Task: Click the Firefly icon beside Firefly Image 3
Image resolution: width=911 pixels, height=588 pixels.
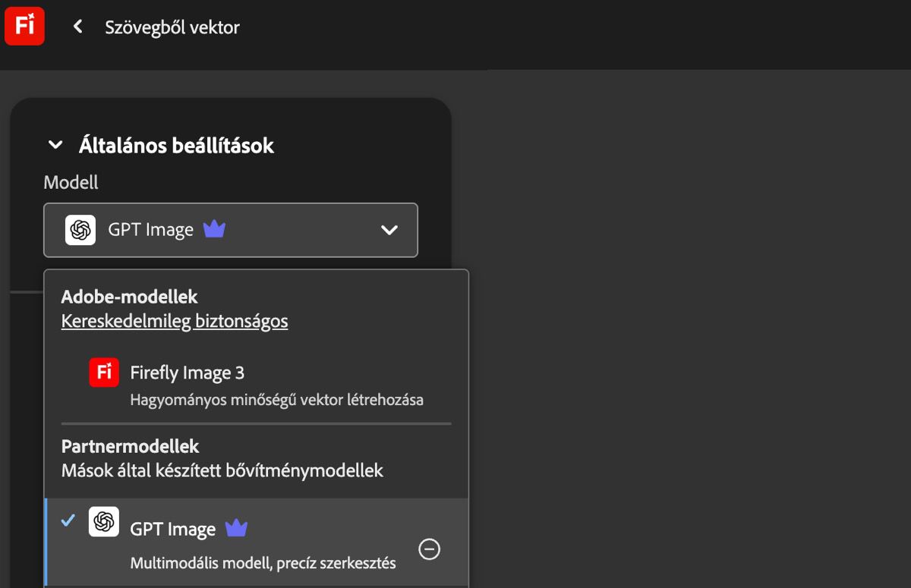Action: tap(104, 373)
